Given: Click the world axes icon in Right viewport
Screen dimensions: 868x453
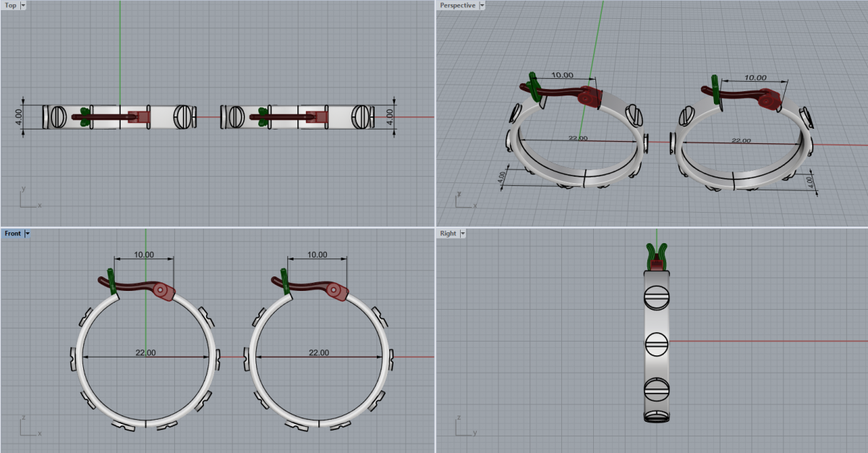Looking at the screenshot, I should point(465,426).
